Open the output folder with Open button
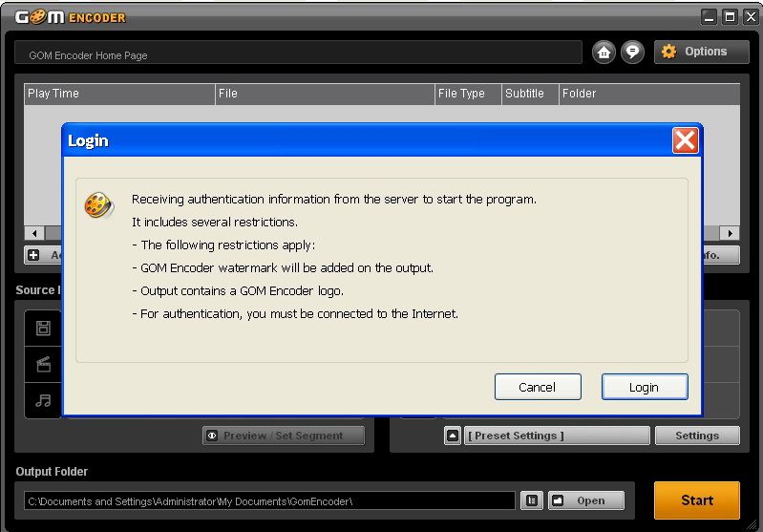Image resolution: width=763 pixels, height=532 pixels. point(585,500)
